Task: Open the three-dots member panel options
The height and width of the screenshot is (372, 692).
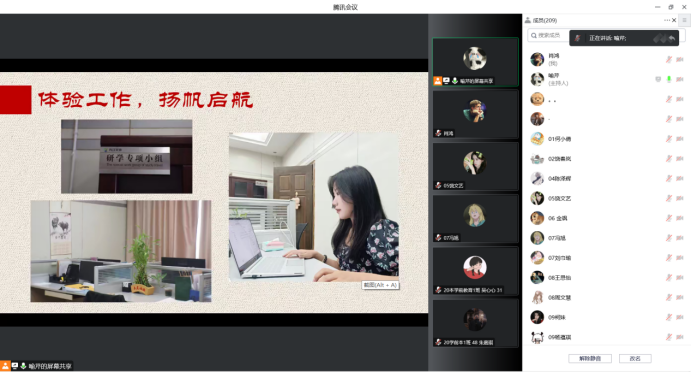Action: pyautogui.click(x=667, y=20)
